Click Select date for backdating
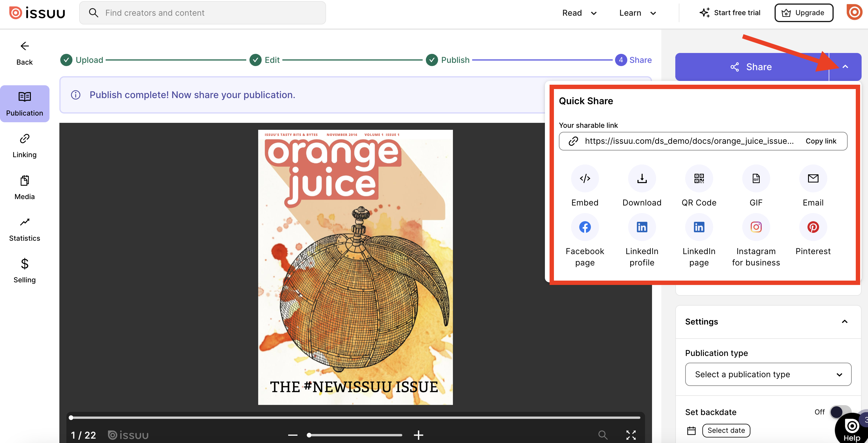 pos(726,430)
